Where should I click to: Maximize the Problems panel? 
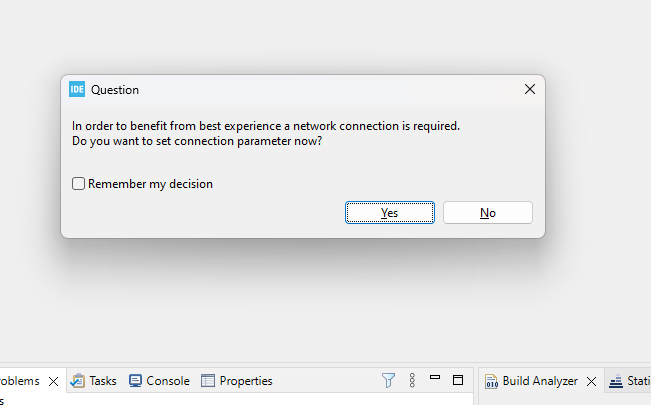click(458, 380)
